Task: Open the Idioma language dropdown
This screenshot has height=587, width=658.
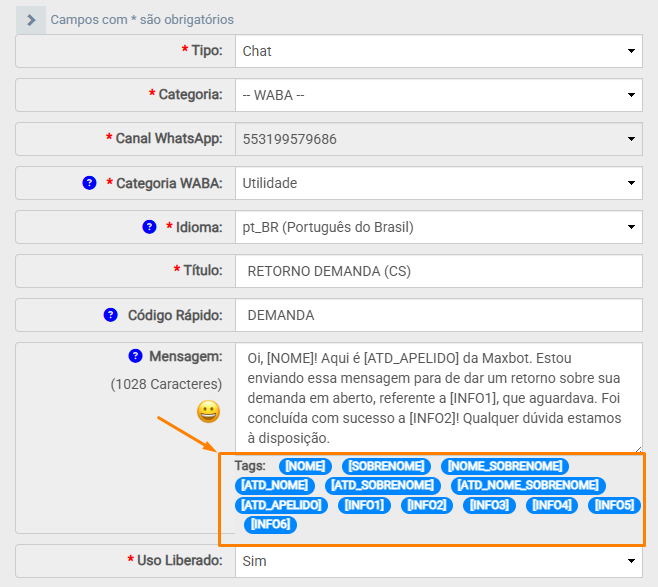Action: coord(439,227)
